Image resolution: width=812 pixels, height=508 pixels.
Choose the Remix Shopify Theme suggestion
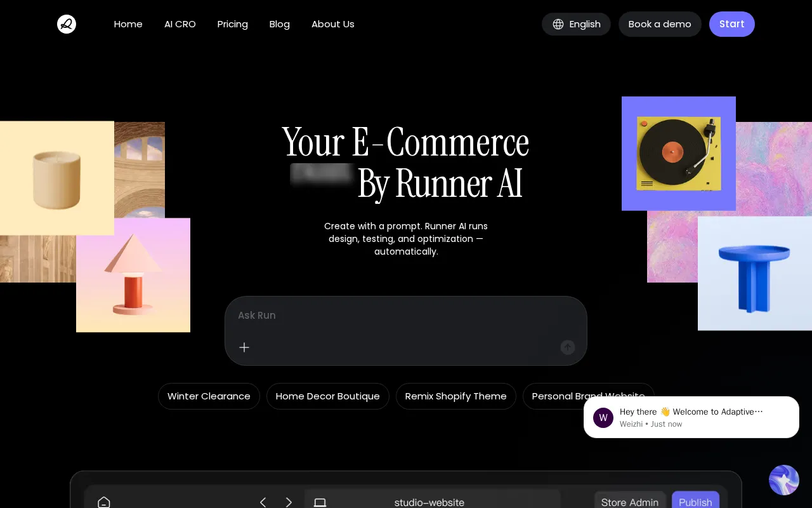tap(456, 396)
